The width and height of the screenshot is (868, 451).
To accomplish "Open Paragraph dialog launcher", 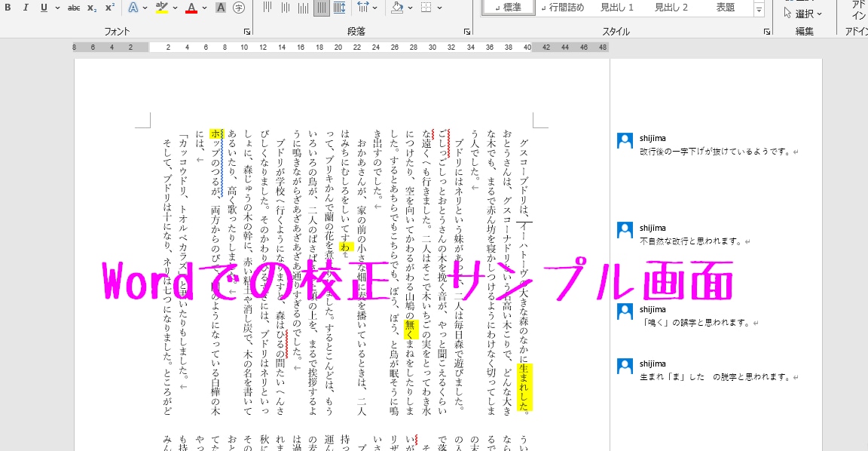I will (x=466, y=32).
